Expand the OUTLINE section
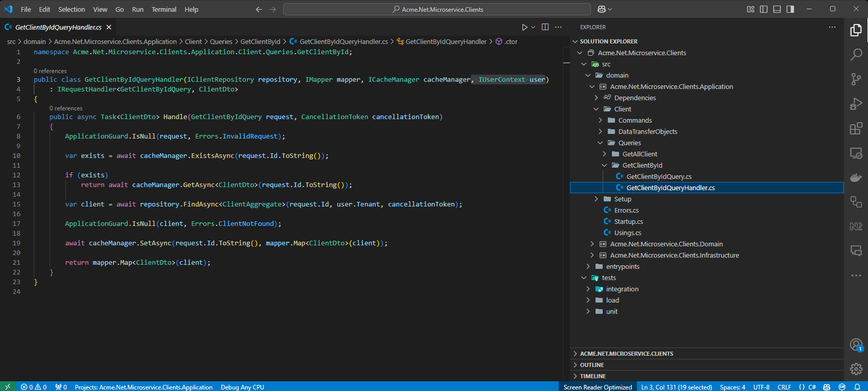Viewport: 868px width, 391px height. click(707, 365)
